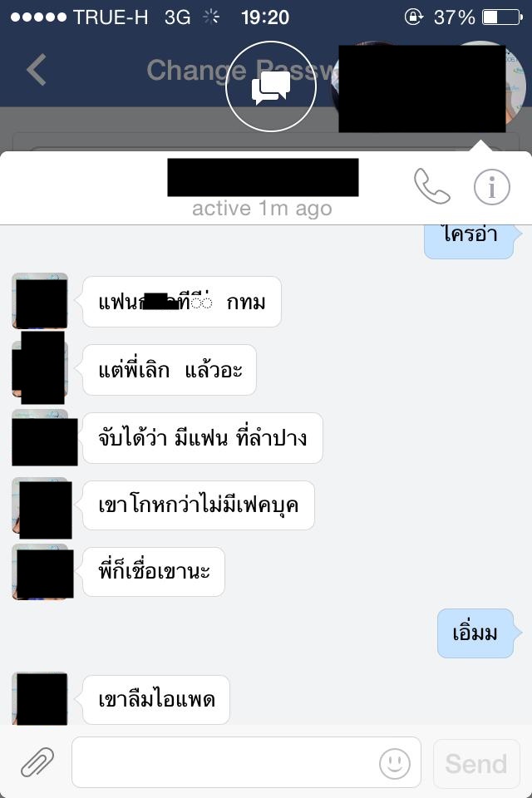This screenshot has height=798, width=532.
Task: Tap the message mentioning เฟคบุค
Action: pos(199,505)
